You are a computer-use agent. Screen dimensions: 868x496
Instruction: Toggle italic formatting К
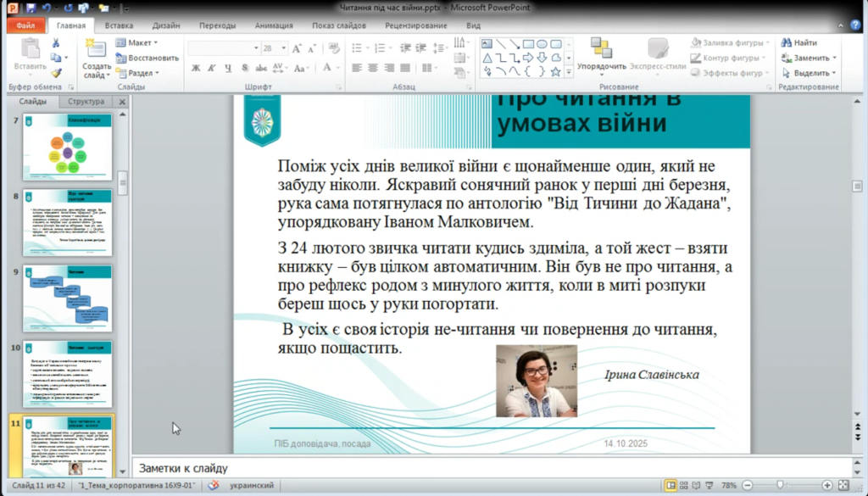click(x=211, y=68)
